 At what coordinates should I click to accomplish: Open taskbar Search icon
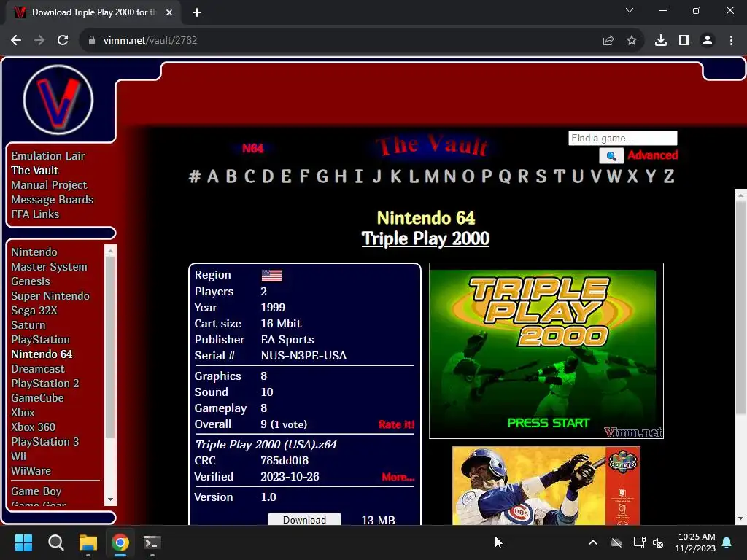[55, 542]
